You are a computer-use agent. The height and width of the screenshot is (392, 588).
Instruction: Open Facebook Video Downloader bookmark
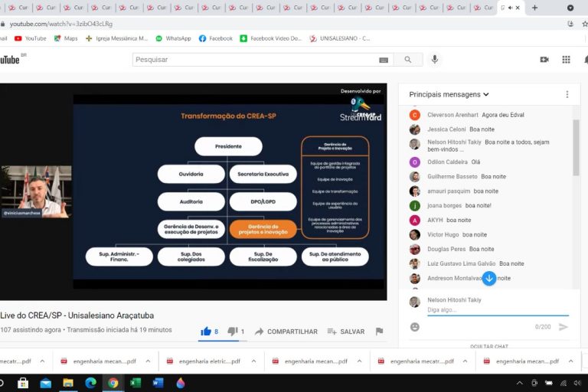click(x=271, y=38)
